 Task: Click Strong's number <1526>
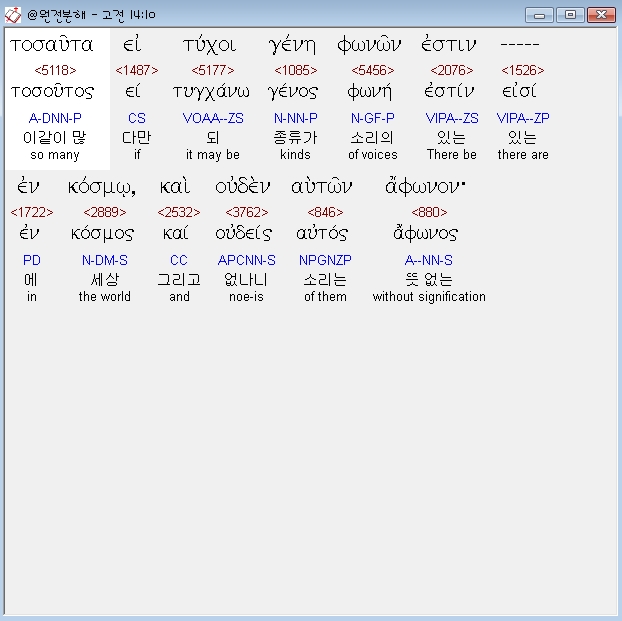523,70
